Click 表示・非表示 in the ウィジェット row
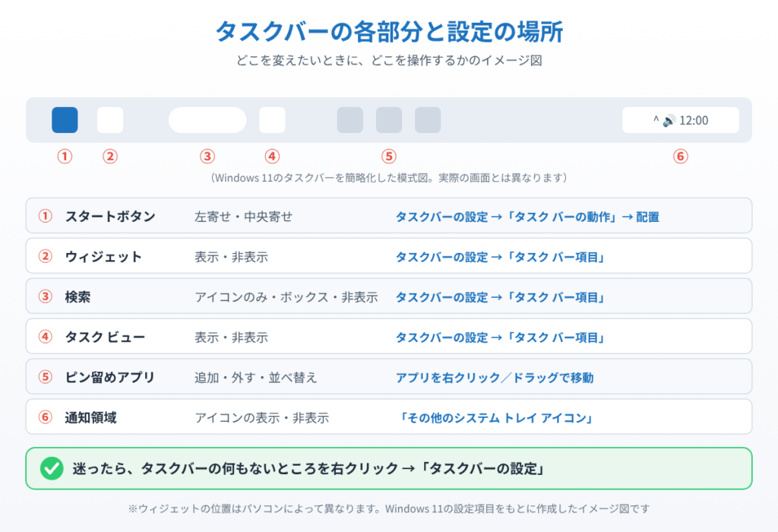The width and height of the screenshot is (778, 532). pos(231,257)
